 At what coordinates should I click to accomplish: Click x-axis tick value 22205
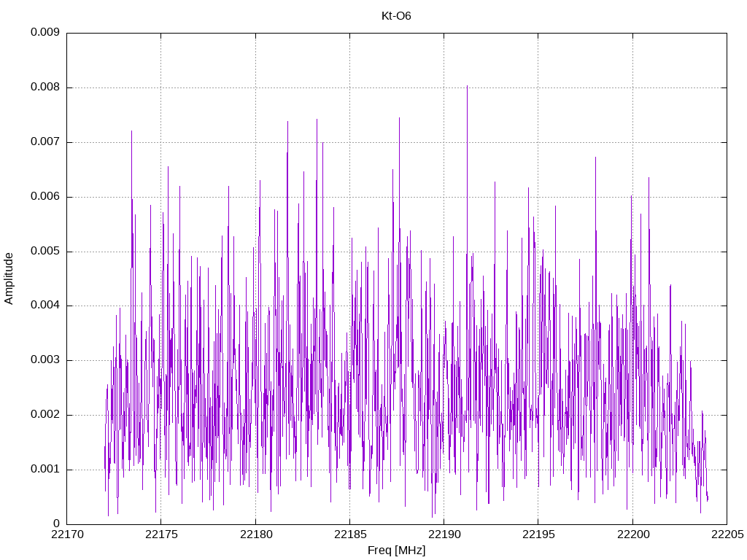(x=727, y=534)
